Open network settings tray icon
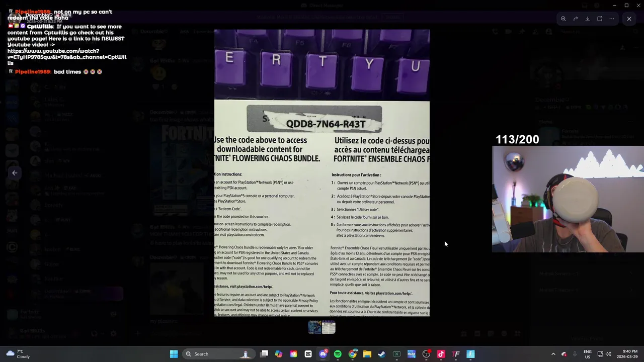The height and width of the screenshot is (362, 644). pyautogui.click(x=600, y=354)
